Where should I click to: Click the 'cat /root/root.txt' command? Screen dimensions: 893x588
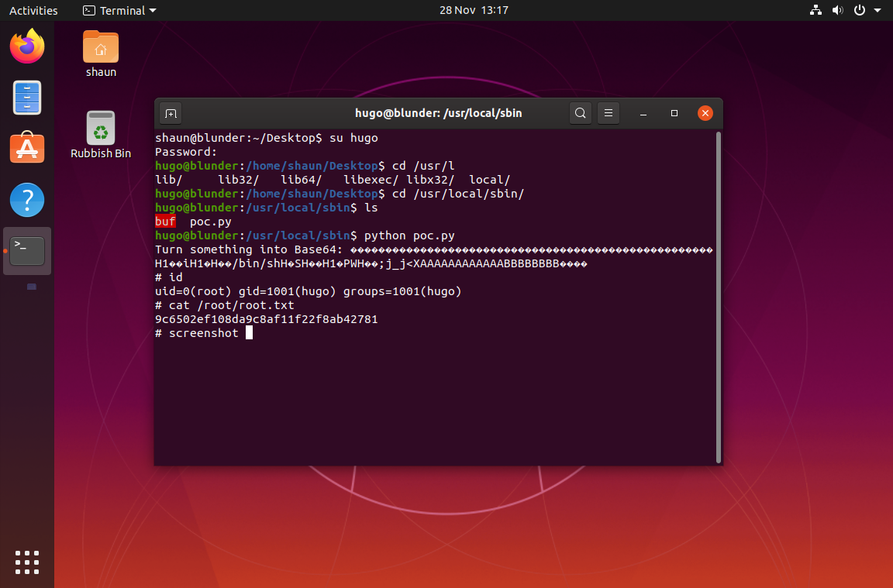click(x=231, y=306)
